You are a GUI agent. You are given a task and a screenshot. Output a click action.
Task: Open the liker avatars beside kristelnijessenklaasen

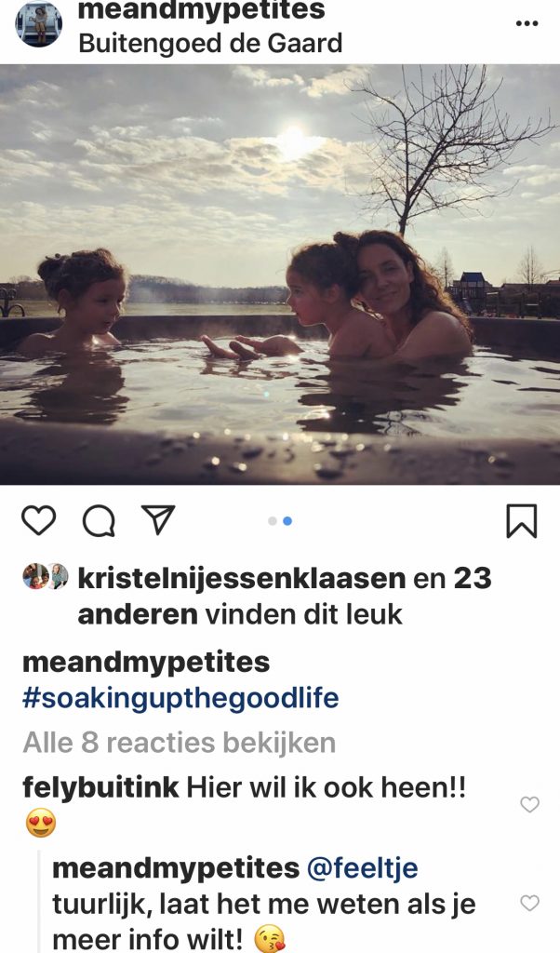click(x=46, y=576)
